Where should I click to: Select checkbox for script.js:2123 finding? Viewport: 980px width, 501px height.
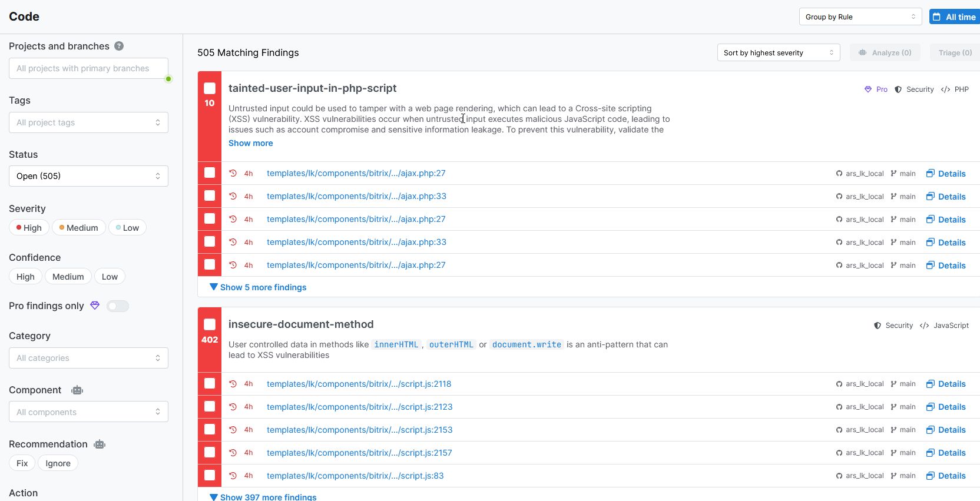210,407
